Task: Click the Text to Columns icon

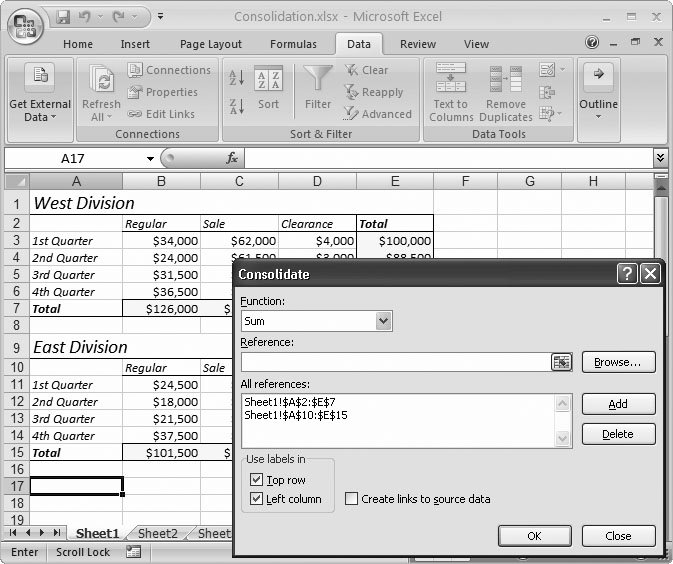Action: tap(451, 81)
